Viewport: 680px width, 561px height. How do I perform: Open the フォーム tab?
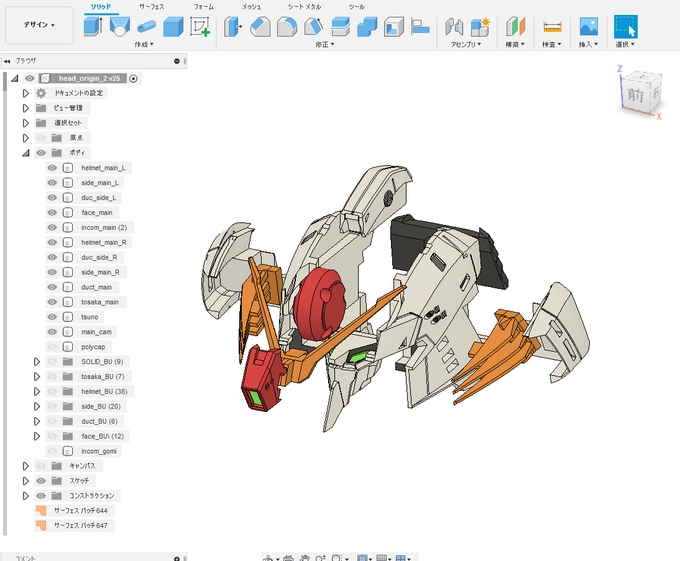pyautogui.click(x=204, y=7)
